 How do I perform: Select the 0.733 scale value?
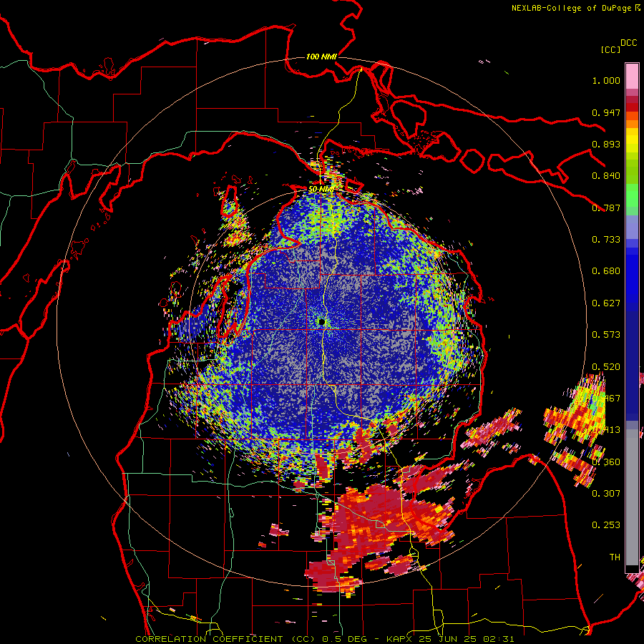pyautogui.click(x=606, y=240)
